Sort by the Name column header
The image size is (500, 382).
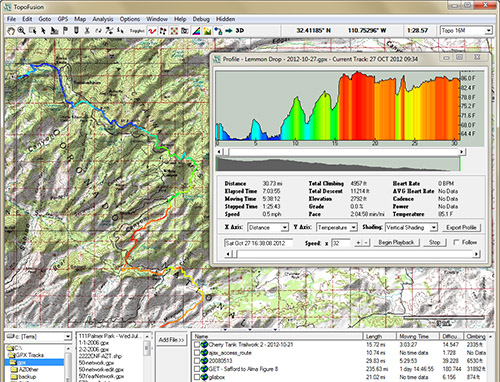(277, 336)
